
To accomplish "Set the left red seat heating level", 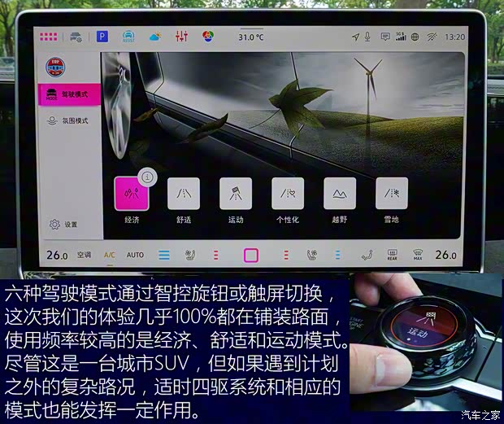I will coord(216,255).
